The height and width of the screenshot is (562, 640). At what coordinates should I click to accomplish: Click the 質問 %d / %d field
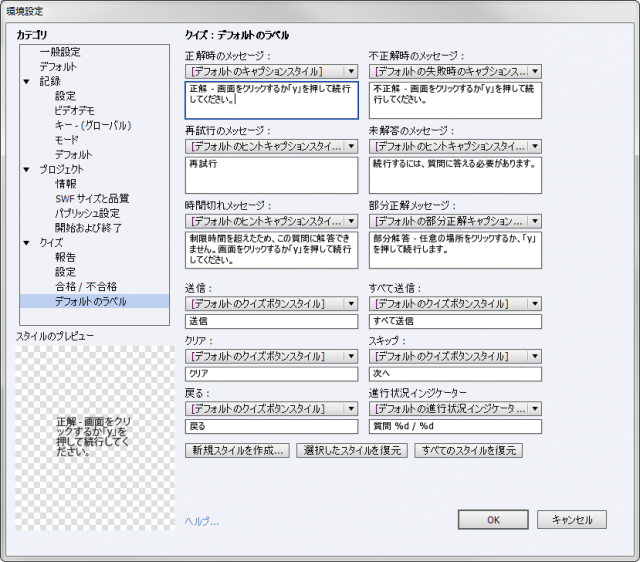coord(456,426)
